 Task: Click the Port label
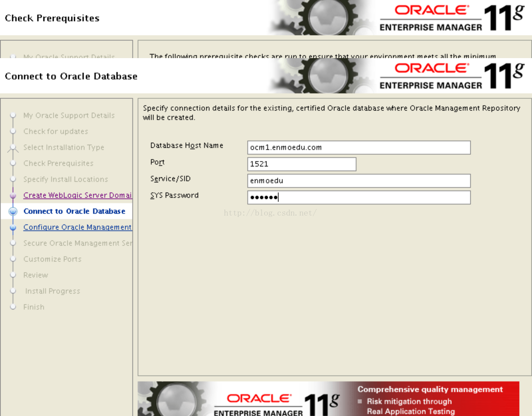pos(157,162)
